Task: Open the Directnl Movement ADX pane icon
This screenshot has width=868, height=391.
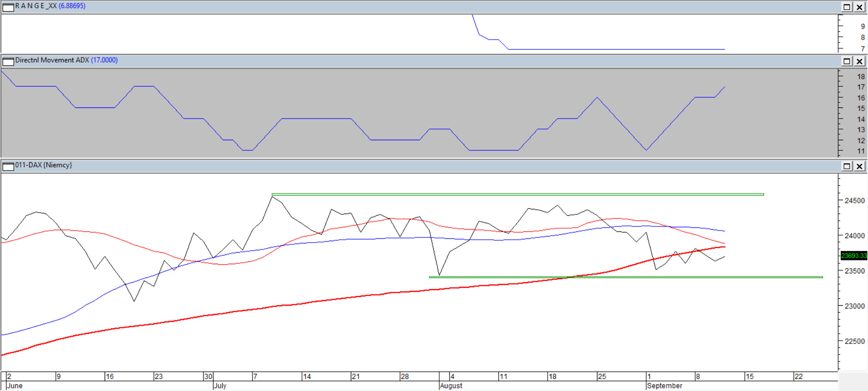Action: [x=8, y=61]
